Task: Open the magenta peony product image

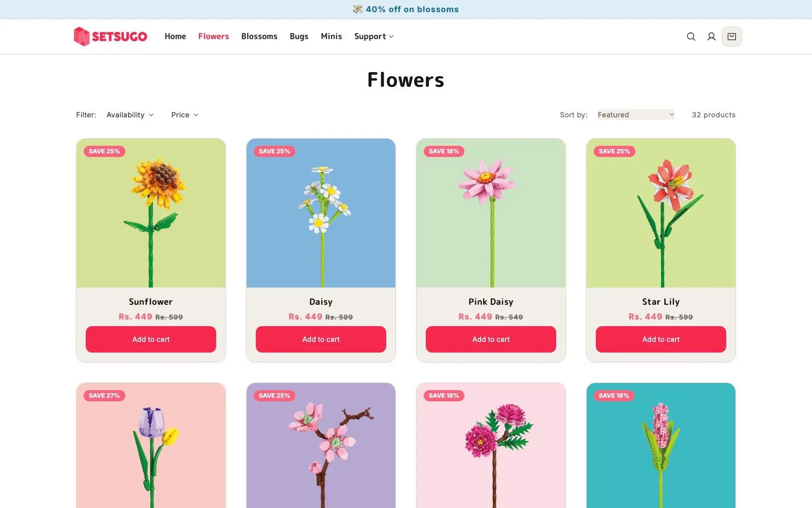Action: point(491,446)
